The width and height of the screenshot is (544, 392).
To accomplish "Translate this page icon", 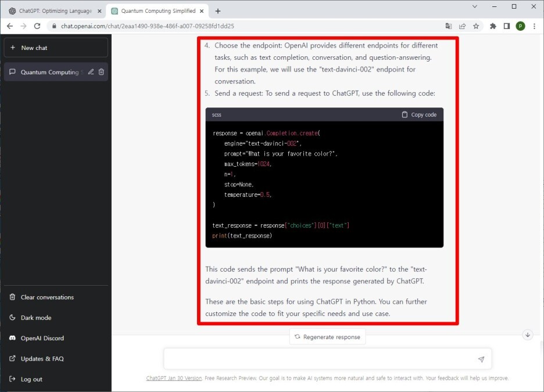I will point(449,26).
